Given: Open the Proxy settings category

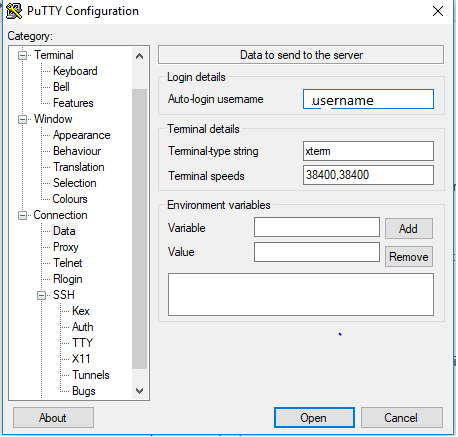Looking at the screenshot, I should tap(66, 247).
